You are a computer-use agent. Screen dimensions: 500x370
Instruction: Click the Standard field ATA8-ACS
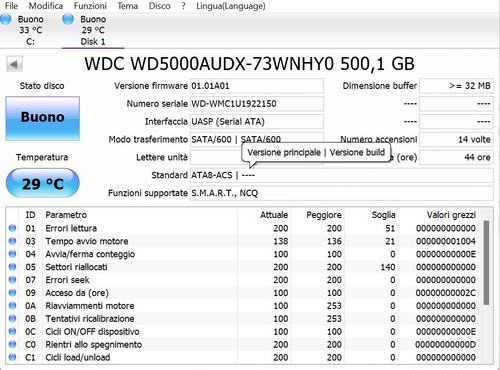[342, 175]
